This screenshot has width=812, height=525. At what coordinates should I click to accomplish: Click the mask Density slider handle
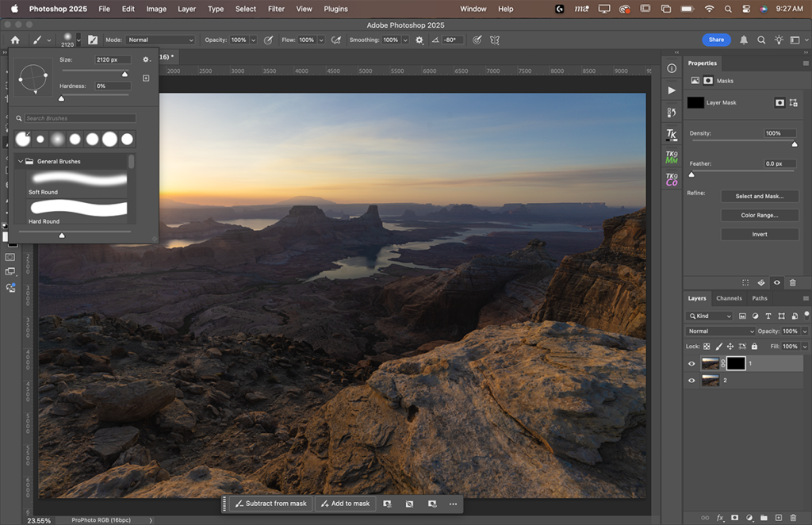[795, 144]
